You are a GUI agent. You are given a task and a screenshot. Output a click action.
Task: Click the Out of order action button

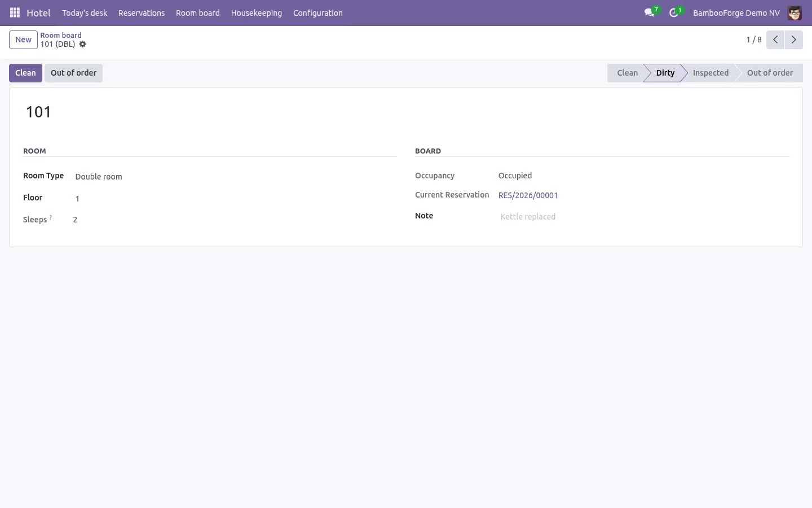73,73
